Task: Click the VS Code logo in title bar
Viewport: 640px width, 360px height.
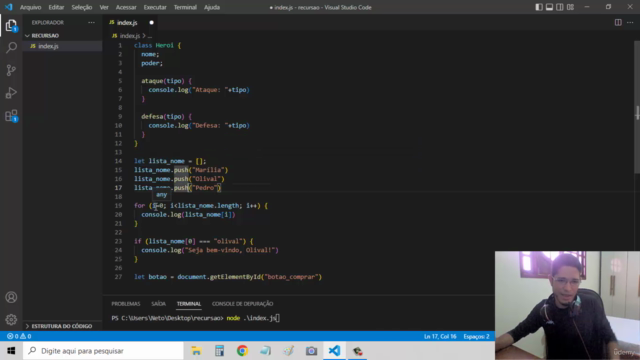Action: (9, 7)
